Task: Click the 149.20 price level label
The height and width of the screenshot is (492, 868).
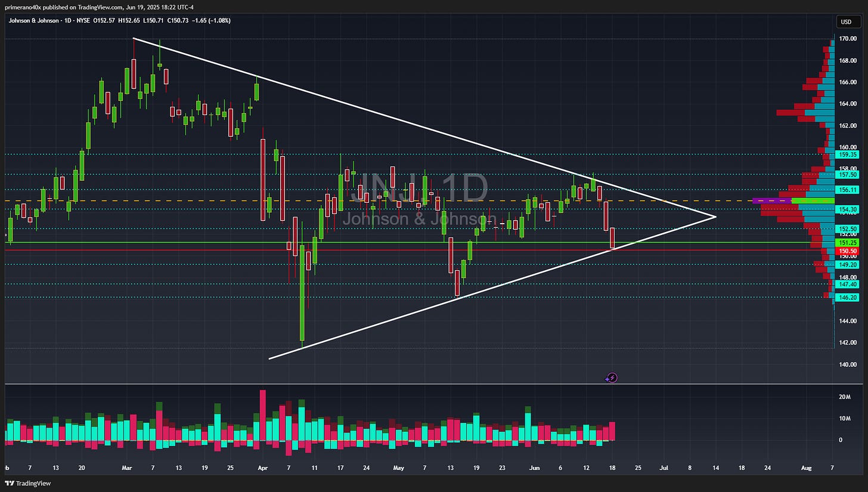Action: click(x=847, y=265)
